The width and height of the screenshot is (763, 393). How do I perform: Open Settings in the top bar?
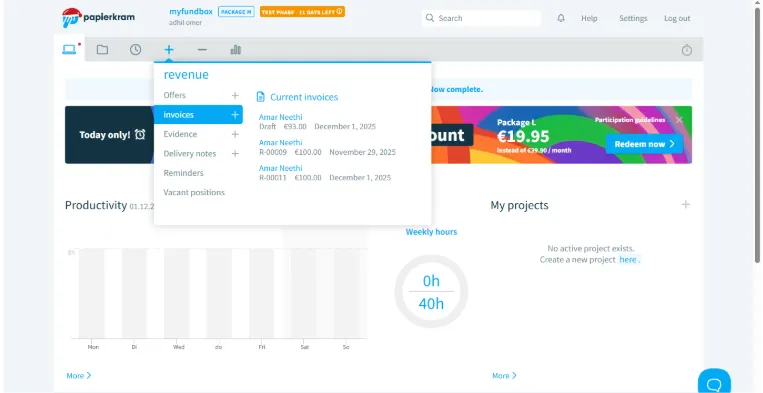pyautogui.click(x=633, y=18)
